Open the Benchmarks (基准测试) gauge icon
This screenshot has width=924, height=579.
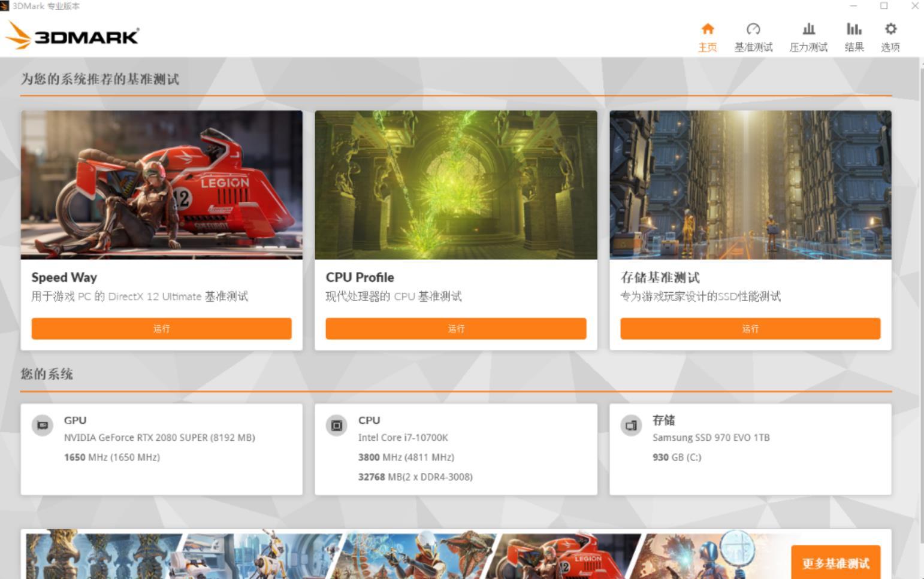(753, 29)
